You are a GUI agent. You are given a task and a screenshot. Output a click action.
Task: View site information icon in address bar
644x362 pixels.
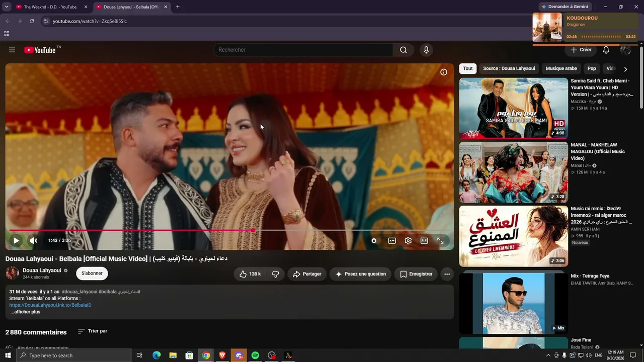click(x=46, y=21)
